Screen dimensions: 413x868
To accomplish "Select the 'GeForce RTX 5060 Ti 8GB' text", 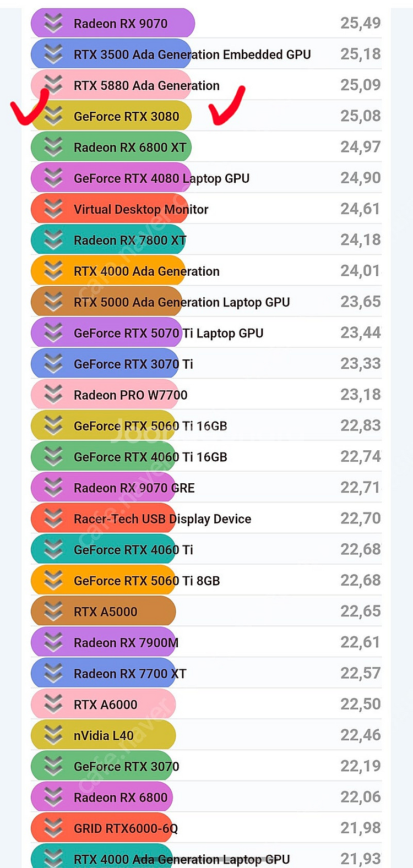I will [147, 581].
